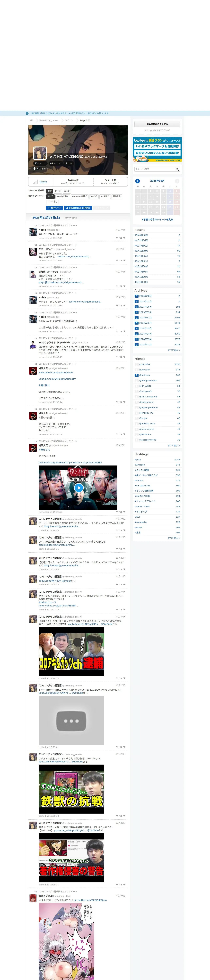Play the 俺を獲れ tournament video
210x980 pixels.
pyautogui.click(x=79, y=488)
